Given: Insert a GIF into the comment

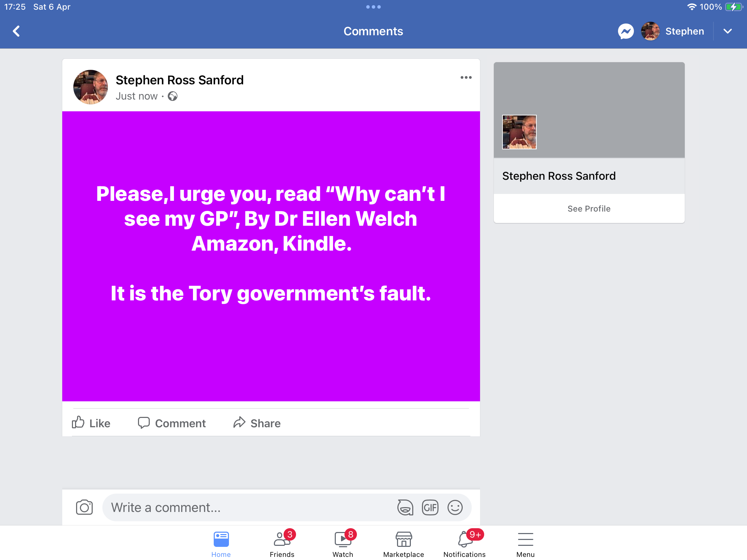Looking at the screenshot, I should pos(430,507).
